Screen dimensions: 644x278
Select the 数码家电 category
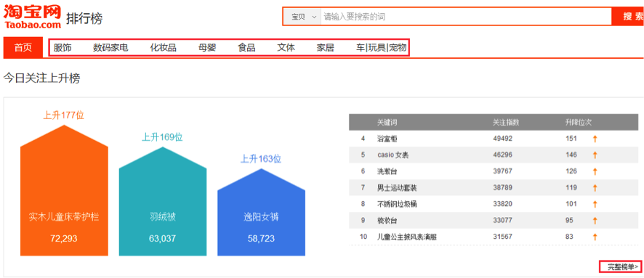tap(110, 48)
